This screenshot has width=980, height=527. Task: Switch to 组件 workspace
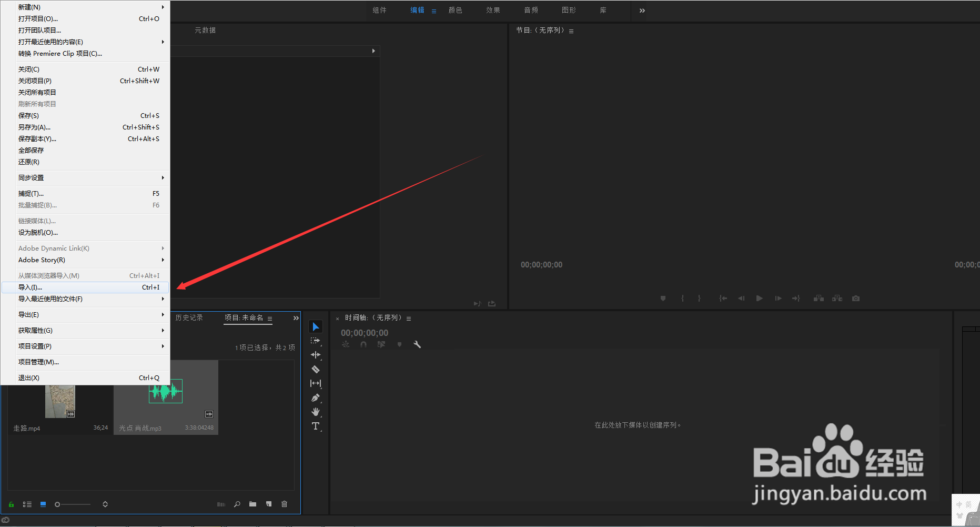tap(380, 11)
